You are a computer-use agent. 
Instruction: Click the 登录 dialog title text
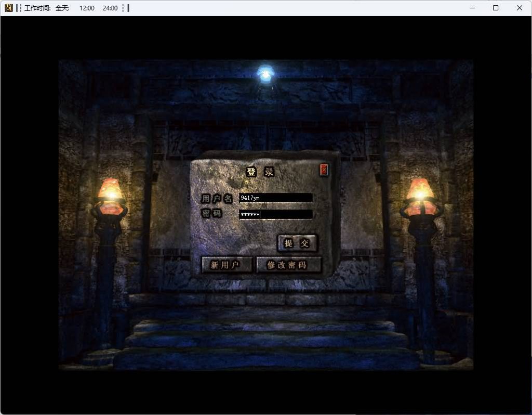click(x=260, y=172)
